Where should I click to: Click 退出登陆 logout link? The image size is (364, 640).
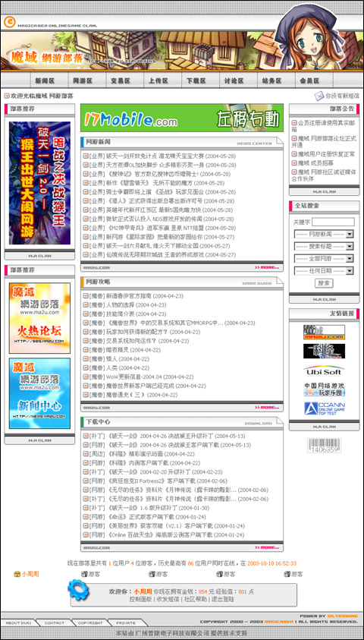click(x=223, y=599)
